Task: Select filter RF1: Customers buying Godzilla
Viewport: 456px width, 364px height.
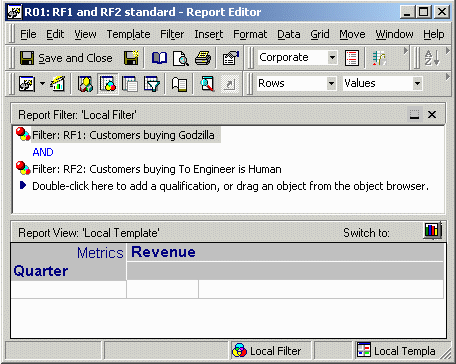Action: coord(123,135)
